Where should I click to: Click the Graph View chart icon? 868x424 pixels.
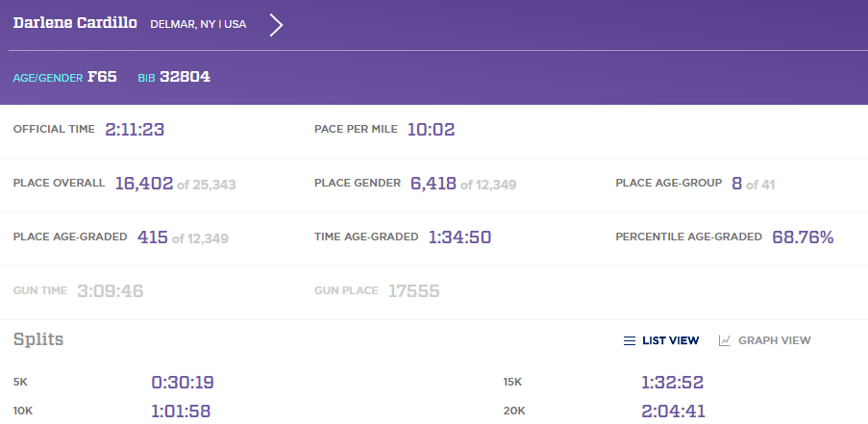coord(725,340)
